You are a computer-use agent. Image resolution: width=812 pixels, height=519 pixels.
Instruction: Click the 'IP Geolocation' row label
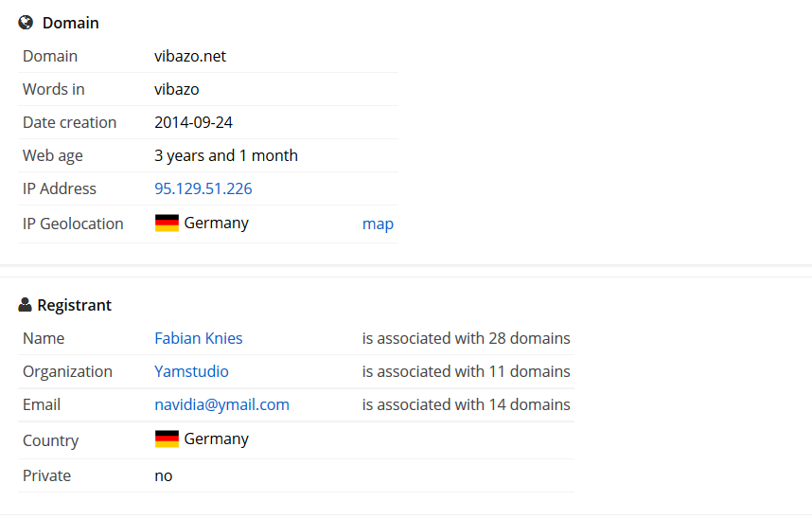coord(73,224)
